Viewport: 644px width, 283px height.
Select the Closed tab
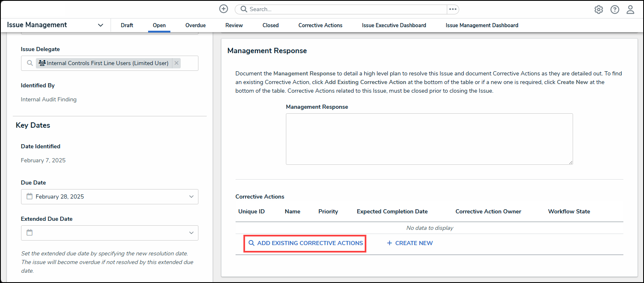click(x=270, y=25)
